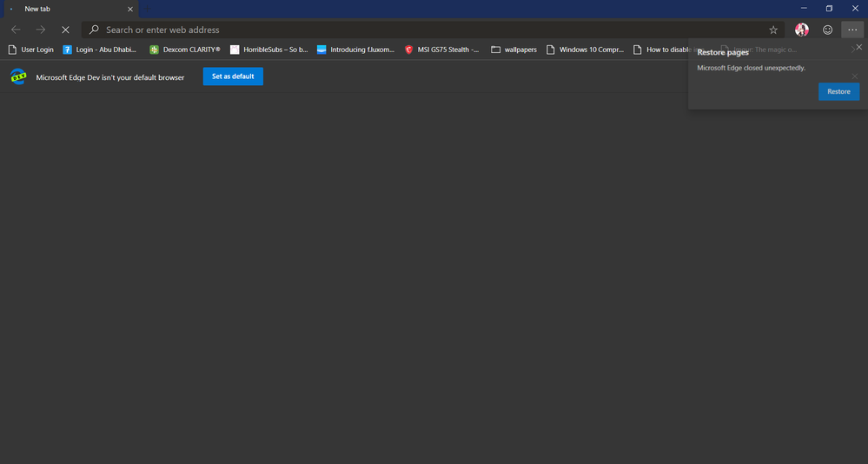868x464 pixels.
Task: Restore down the browser window
Action: pos(829,9)
